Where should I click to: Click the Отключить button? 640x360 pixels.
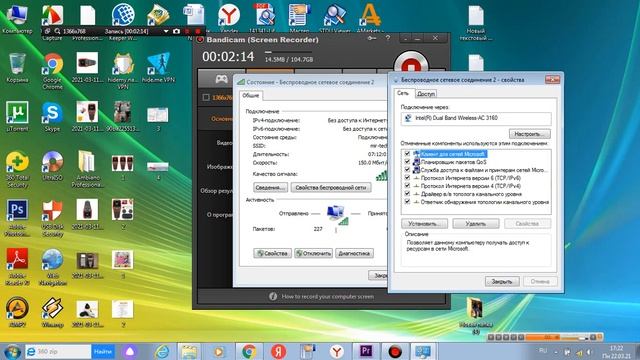point(313,253)
